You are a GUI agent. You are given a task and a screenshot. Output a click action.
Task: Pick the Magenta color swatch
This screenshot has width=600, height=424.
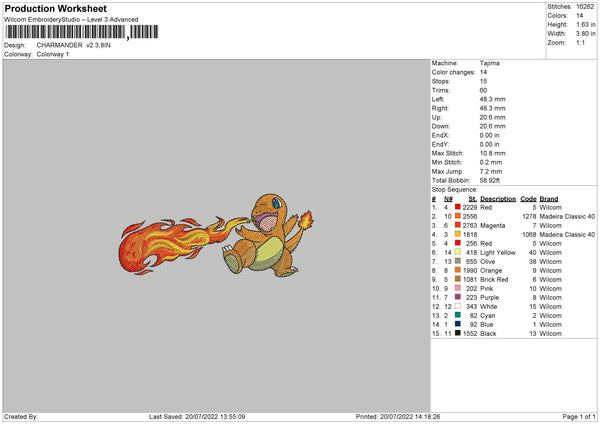[x=458, y=225]
